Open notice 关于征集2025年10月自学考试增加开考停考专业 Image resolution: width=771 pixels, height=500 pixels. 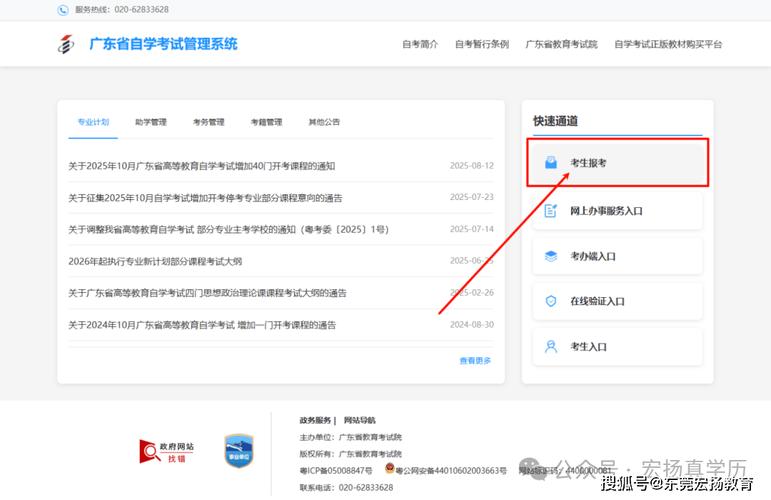[205, 198]
